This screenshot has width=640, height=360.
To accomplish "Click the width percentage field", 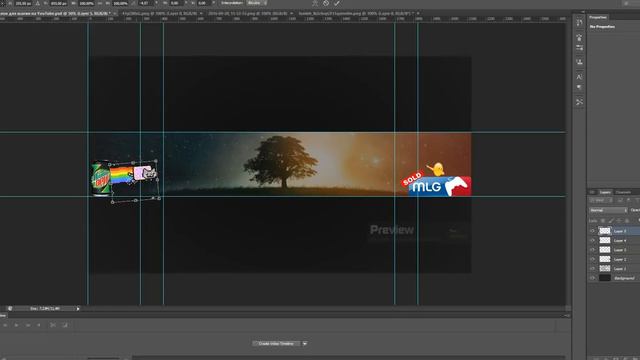I will [87, 3].
